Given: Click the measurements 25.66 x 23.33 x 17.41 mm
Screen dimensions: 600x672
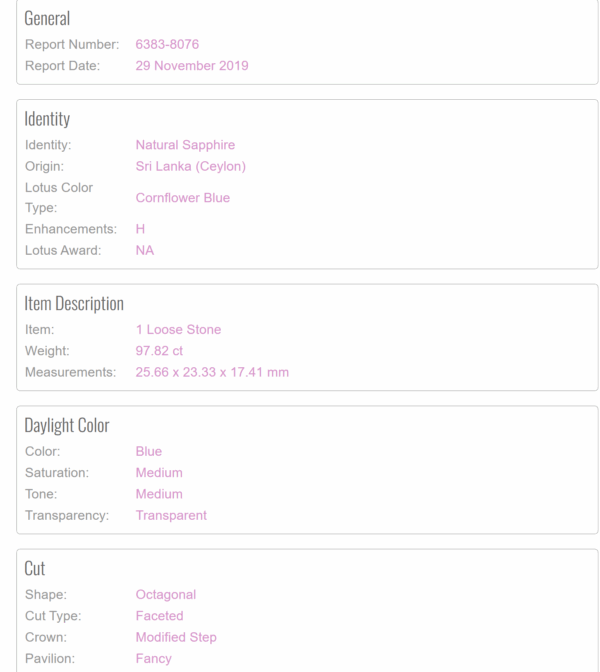Looking at the screenshot, I should pos(212,372).
